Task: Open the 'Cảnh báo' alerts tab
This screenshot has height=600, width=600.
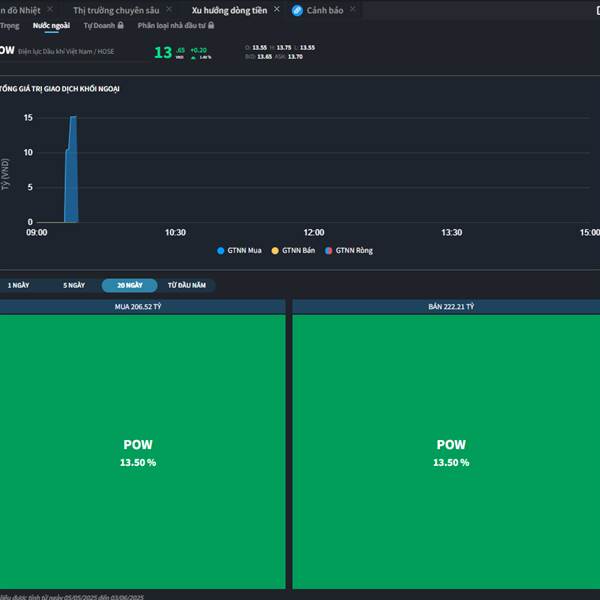Action: (x=324, y=10)
